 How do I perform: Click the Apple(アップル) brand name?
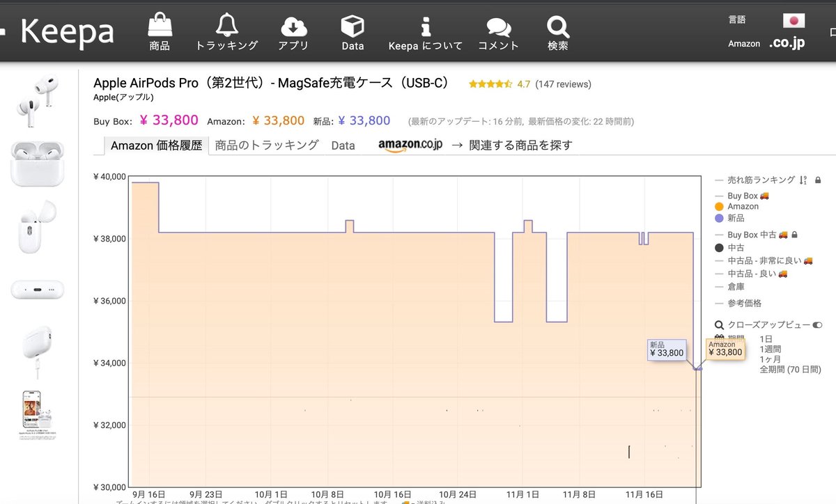click(123, 97)
